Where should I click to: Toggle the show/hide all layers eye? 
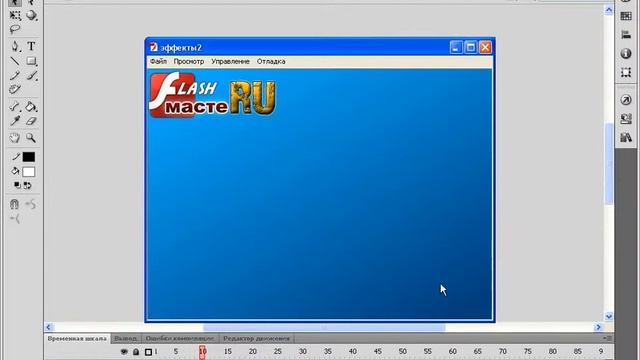(x=124, y=352)
